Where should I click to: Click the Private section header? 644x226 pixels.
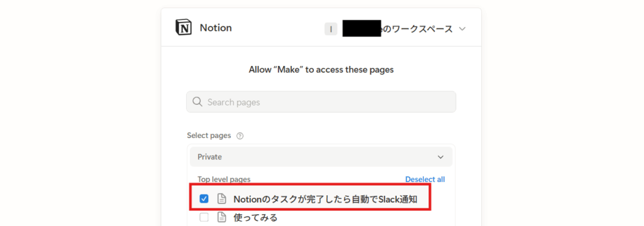coord(321,157)
